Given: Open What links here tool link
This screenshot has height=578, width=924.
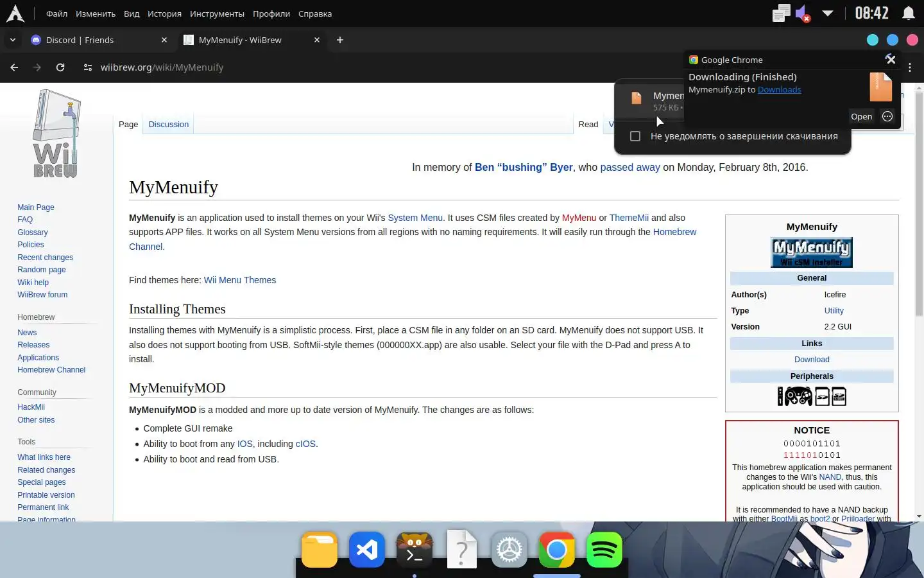Looking at the screenshot, I should click(44, 457).
